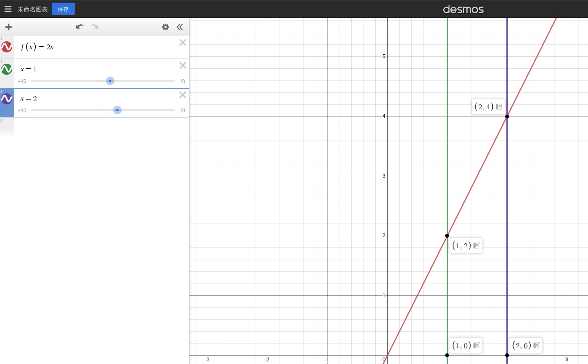The height and width of the screenshot is (364, 588).
Task: Click the x=2 slider lower limit -10
Action: pyautogui.click(x=22, y=110)
